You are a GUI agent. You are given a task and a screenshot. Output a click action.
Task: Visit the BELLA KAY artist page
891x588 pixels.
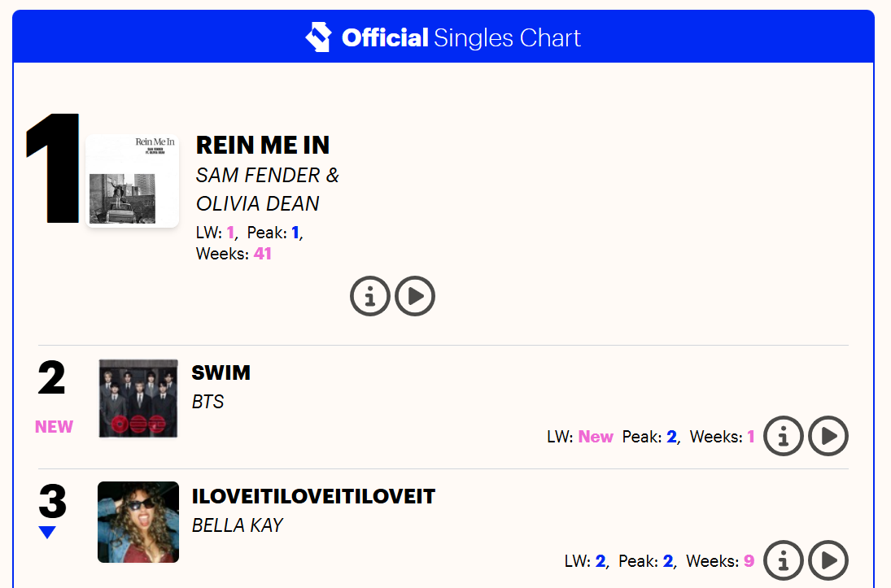click(237, 525)
